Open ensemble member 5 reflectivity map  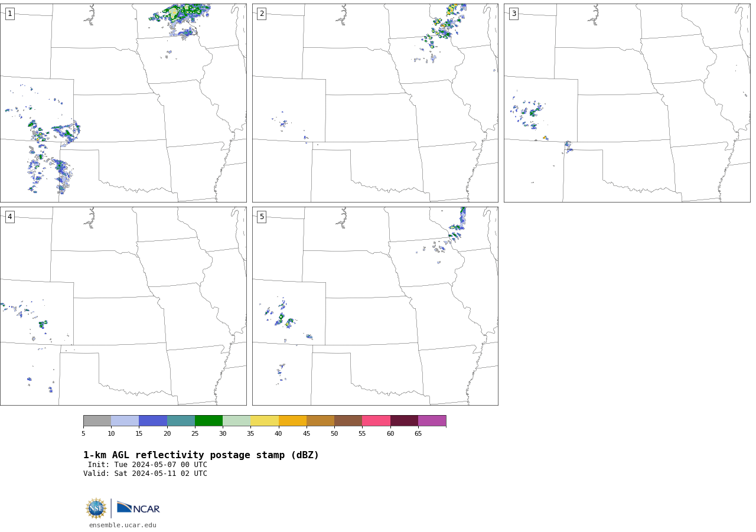[375, 306]
